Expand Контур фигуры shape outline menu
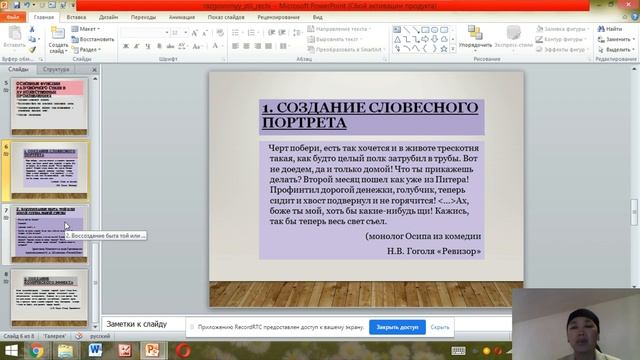The image size is (640, 360). click(x=561, y=39)
